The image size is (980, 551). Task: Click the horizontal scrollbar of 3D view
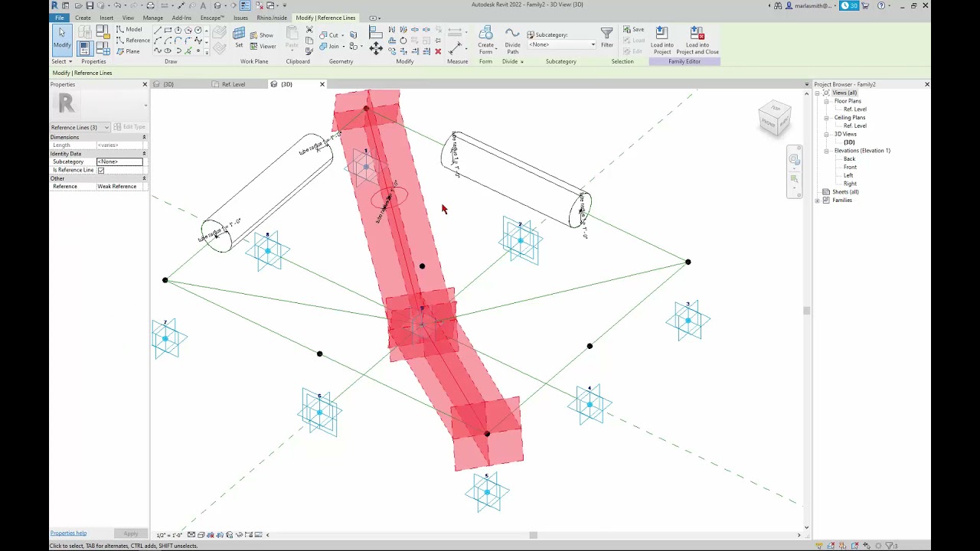point(534,535)
